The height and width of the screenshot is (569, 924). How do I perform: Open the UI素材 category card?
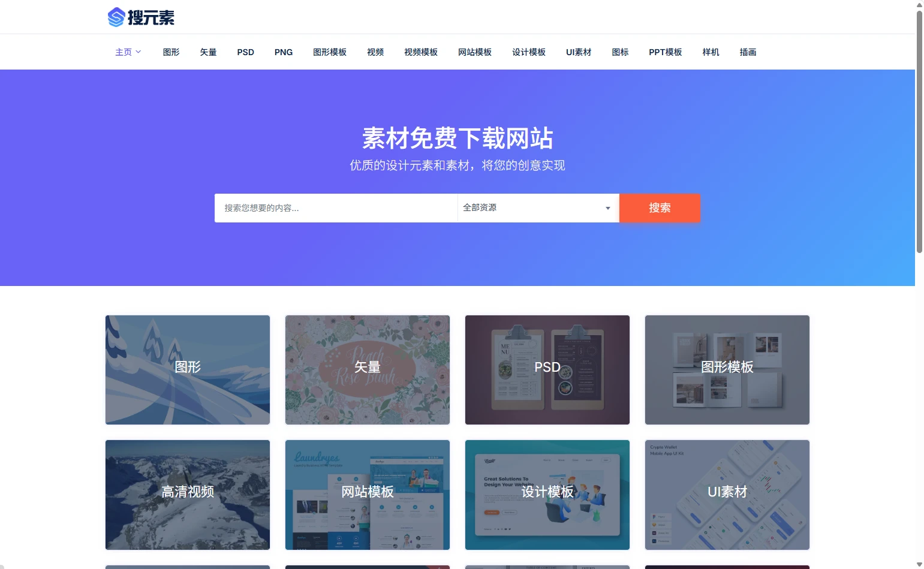727,495
